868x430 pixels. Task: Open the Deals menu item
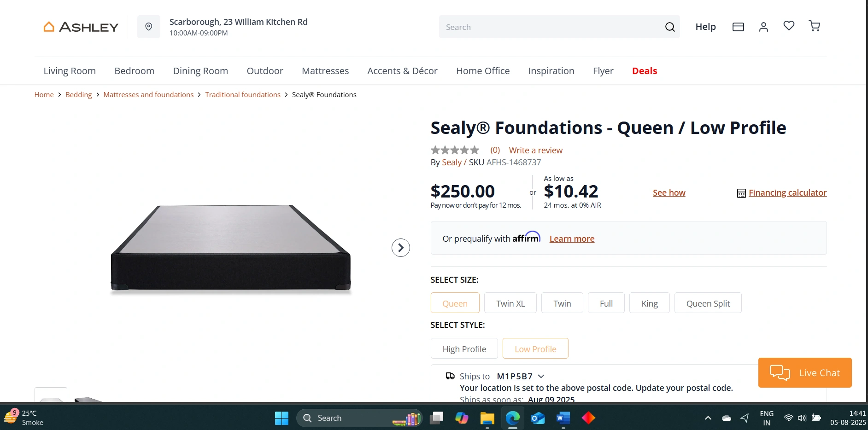coord(645,71)
